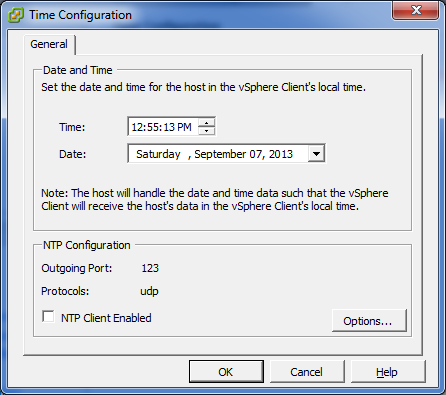Open the Date calendar dropdown arrow

(316, 154)
